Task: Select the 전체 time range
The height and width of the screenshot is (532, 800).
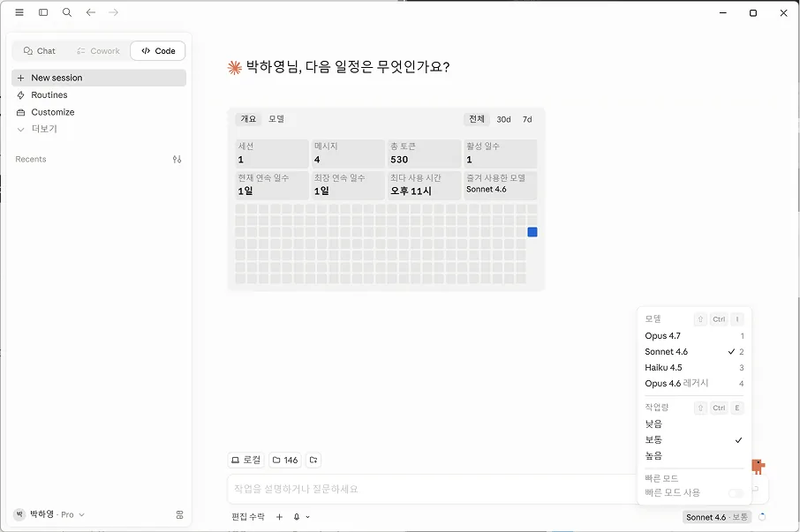Action: 477,119
